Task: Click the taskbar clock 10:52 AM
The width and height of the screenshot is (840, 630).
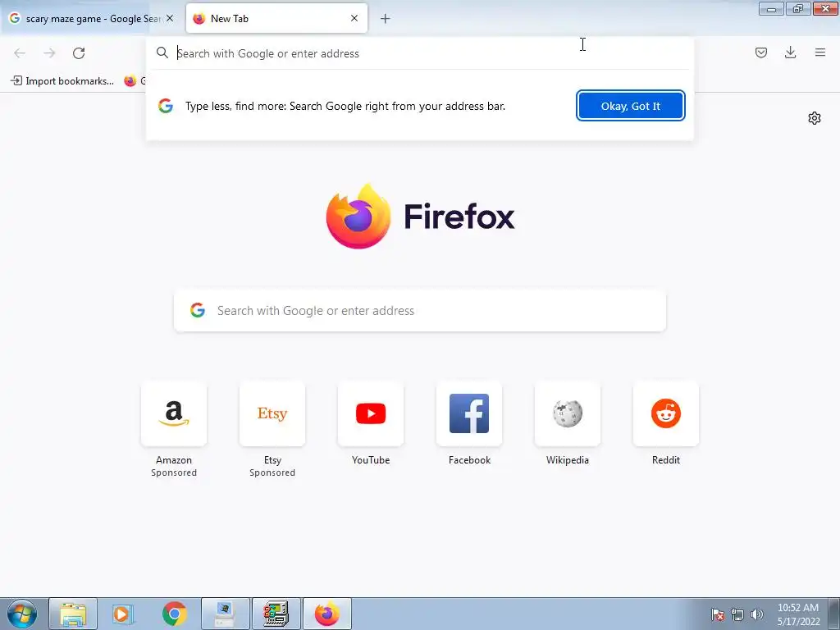Action: tap(798, 608)
